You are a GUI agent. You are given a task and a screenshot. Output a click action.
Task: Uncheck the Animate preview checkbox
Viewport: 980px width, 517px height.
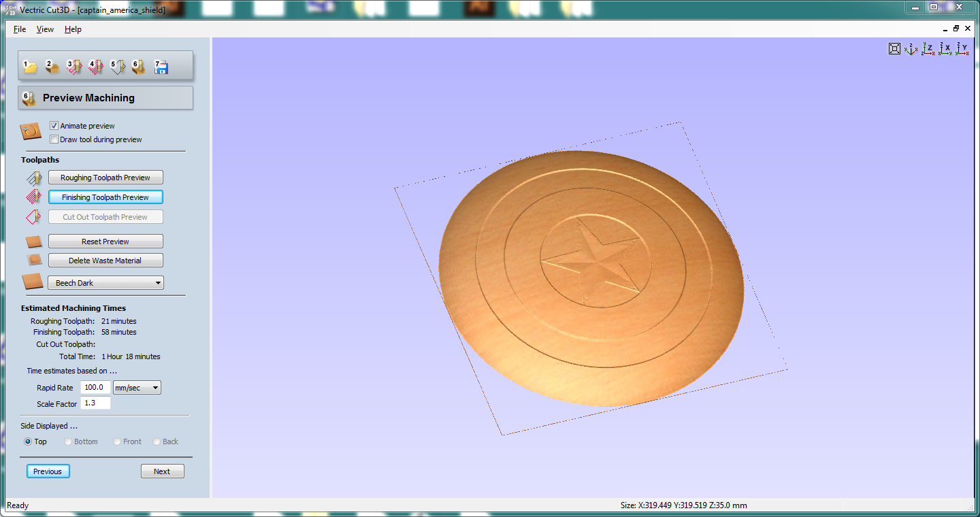point(54,126)
